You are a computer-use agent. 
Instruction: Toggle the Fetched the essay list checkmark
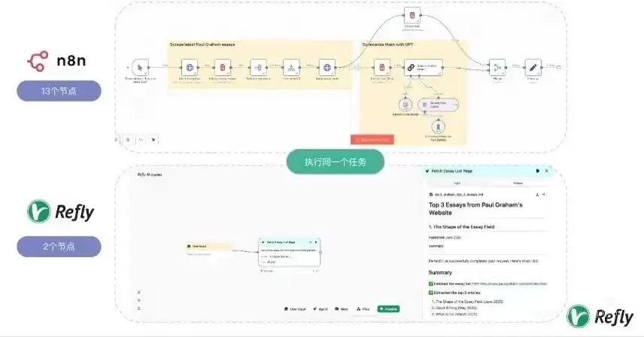pos(431,284)
